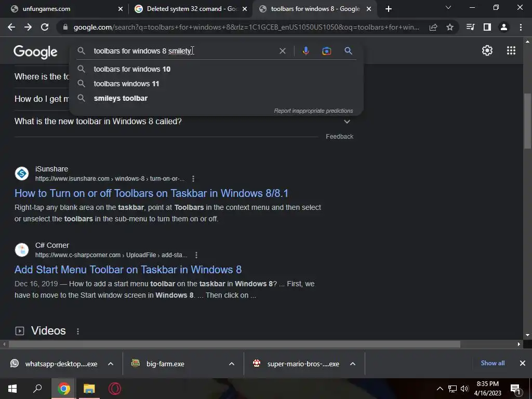Click Show all downloads
Image resolution: width=532 pixels, height=399 pixels.
pos(493,363)
